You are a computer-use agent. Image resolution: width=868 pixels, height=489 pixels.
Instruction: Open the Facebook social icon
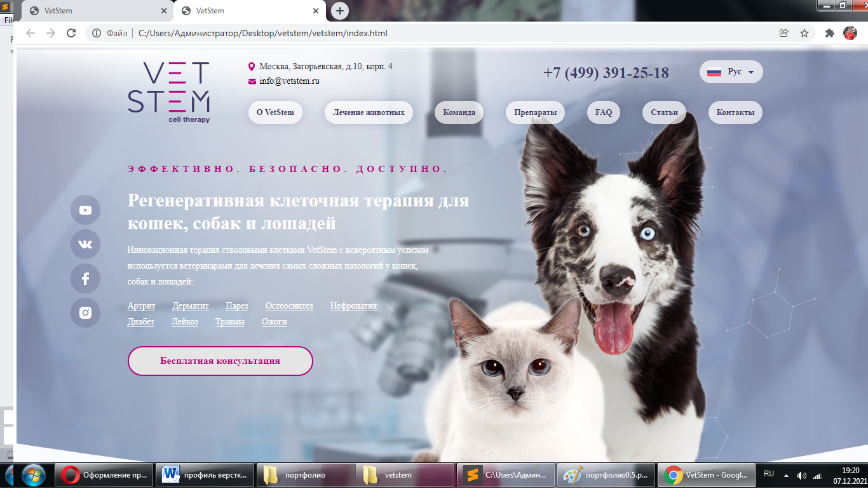coord(85,278)
